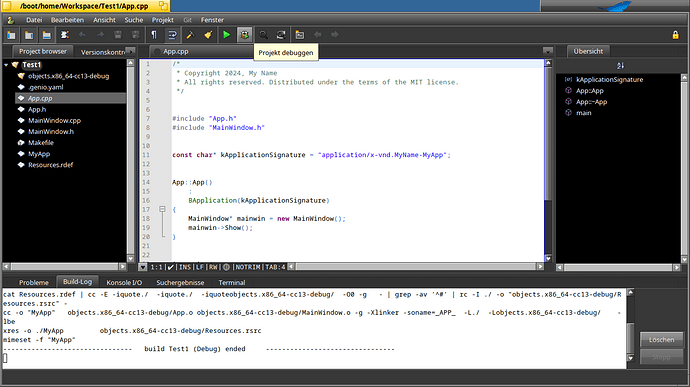Select Resources.rdef in the project tree
Screen dimensions: 690x387
(x=51, y=165)
